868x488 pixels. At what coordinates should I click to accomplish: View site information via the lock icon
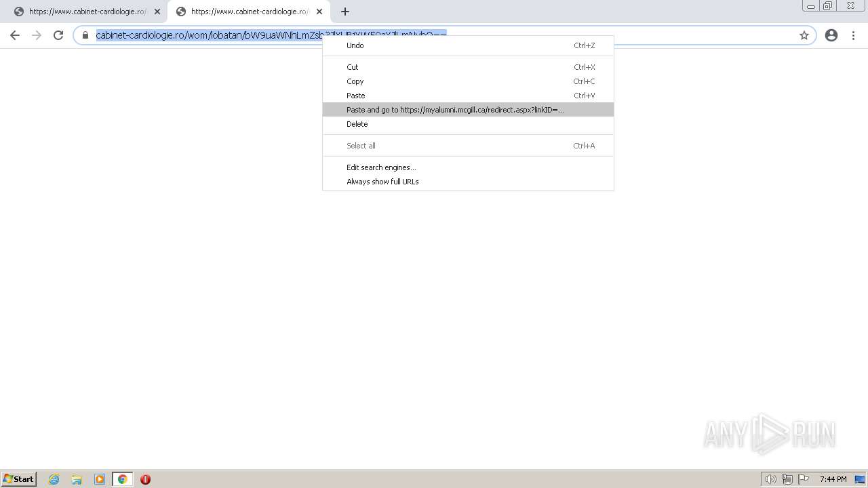[85, 35]
